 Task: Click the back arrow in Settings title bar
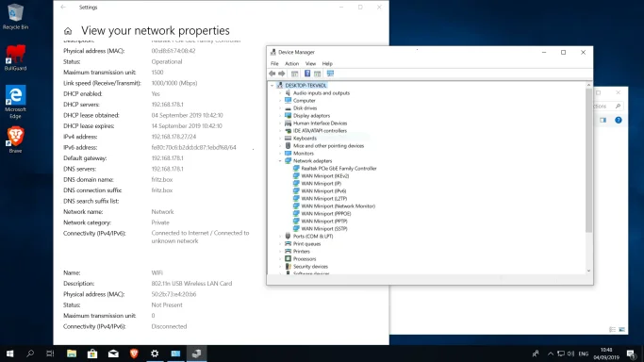[x=63, y=7]
